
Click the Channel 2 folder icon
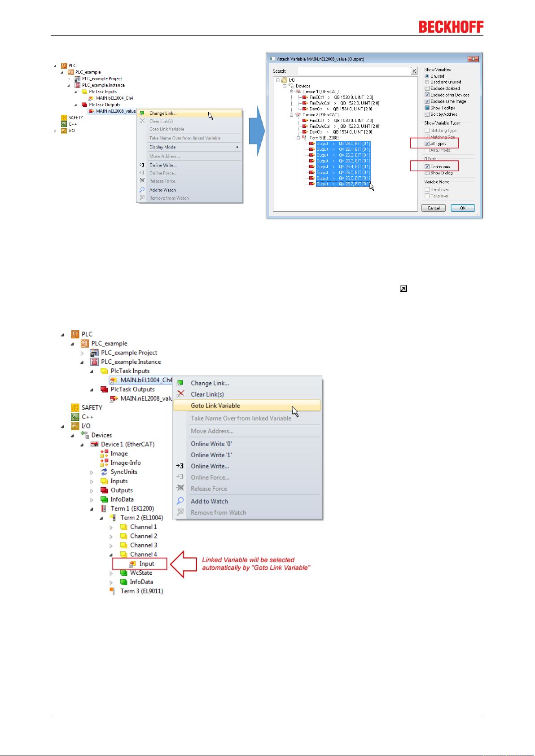123,536
